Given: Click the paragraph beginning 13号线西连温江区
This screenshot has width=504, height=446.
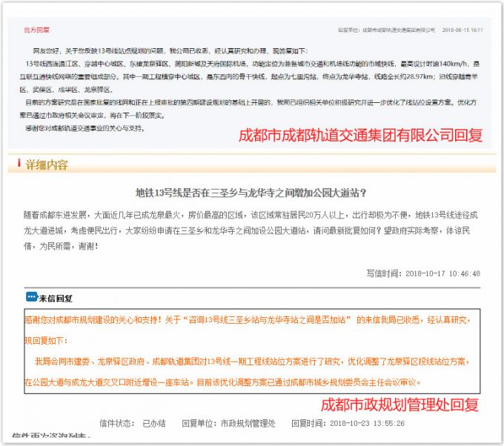Looking at the screenshot, I should tap(250, 76).
